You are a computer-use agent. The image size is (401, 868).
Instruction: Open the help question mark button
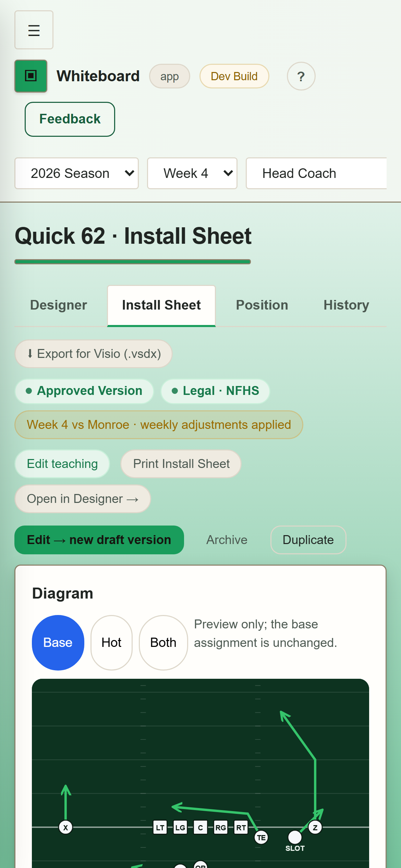(x=301, y=76)
